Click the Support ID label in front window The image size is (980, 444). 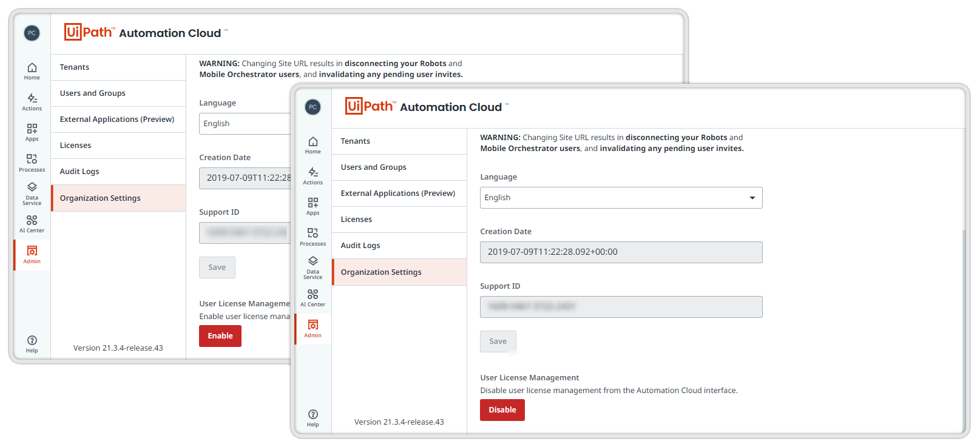(x=500, y=286)
